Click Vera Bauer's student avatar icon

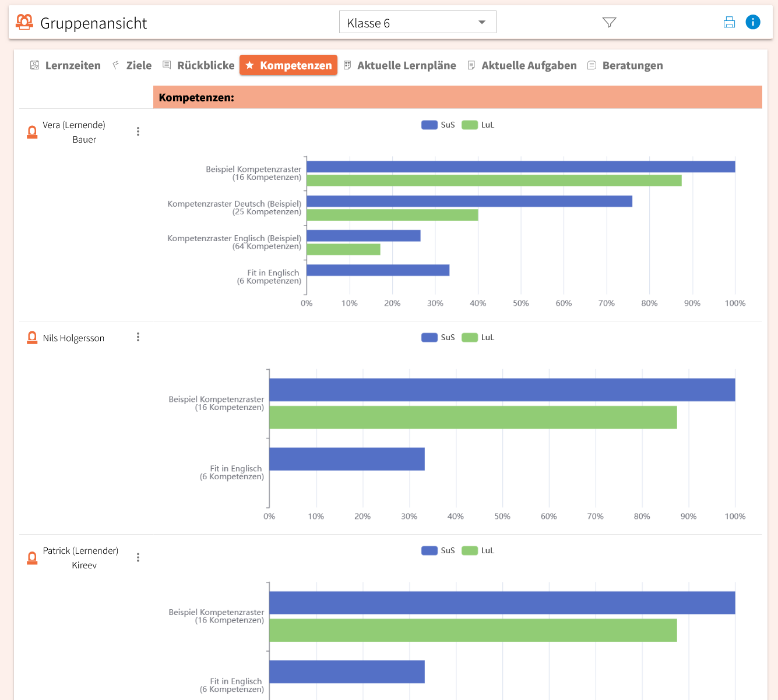coord(33,132)
